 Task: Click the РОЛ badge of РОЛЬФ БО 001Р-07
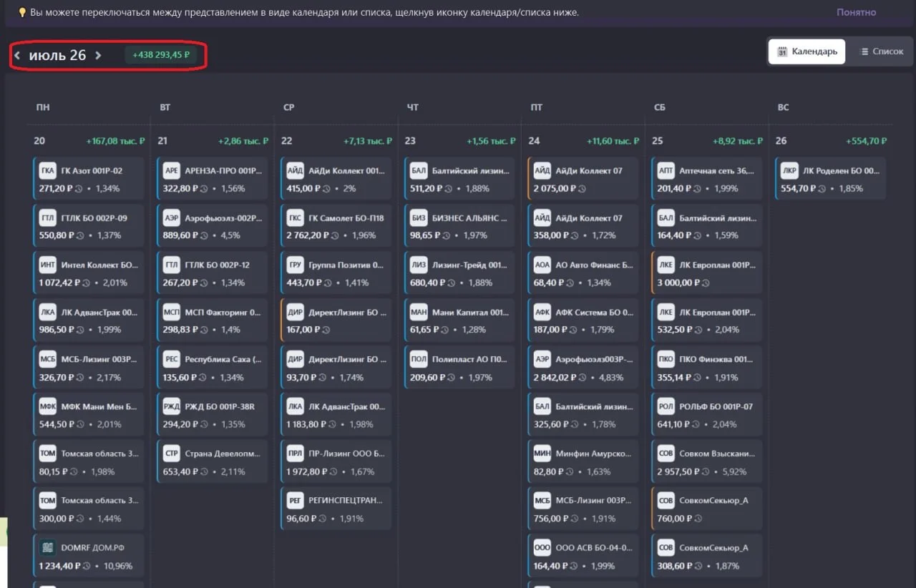pos(666,407)
